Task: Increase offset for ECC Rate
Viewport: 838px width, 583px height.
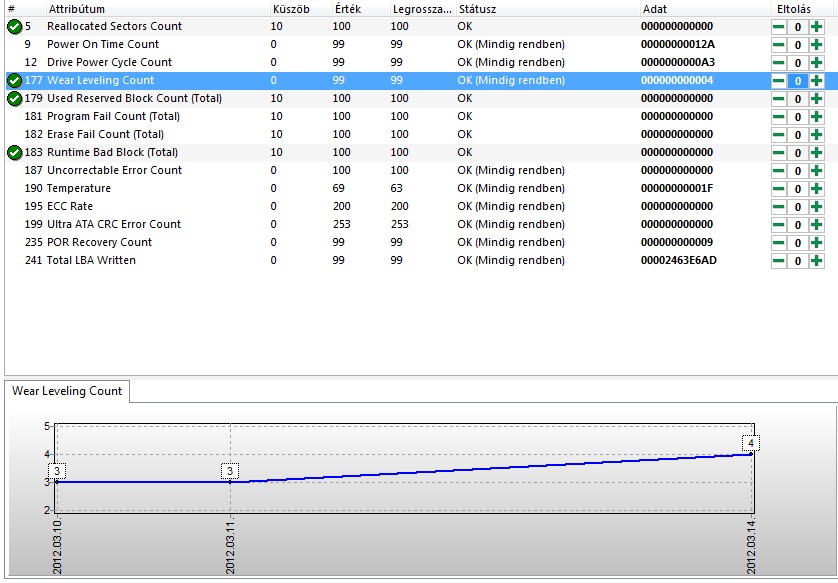Action: (816, 207)
